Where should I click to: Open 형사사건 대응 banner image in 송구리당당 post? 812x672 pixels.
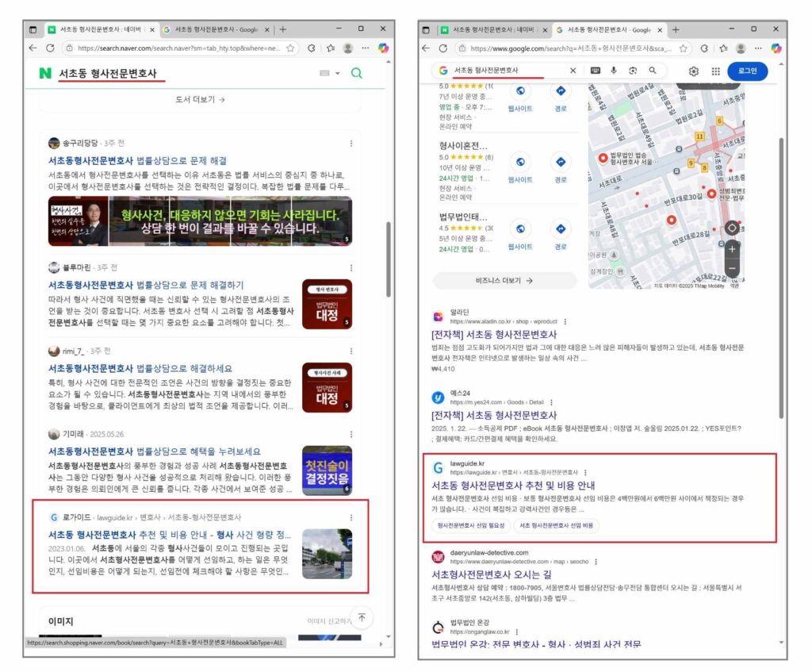(x=200, y=221)
